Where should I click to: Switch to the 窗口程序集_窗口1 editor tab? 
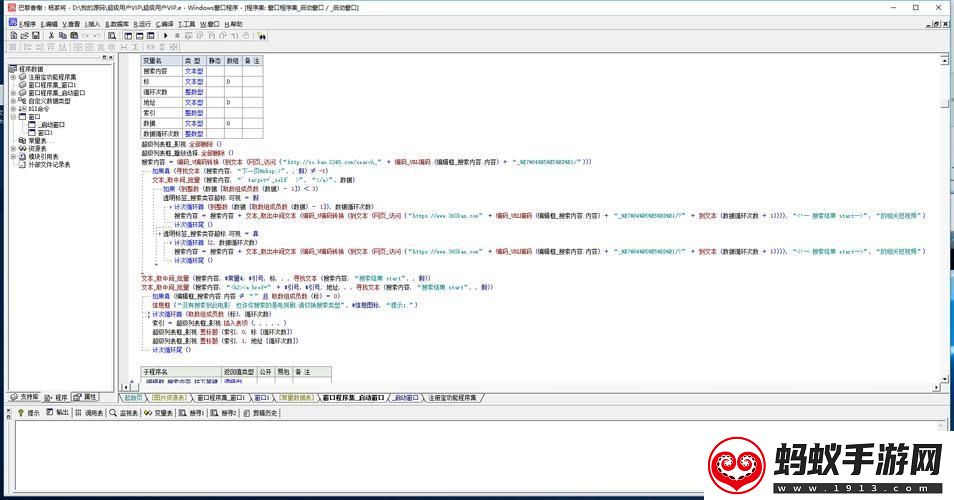coord(220,397)
